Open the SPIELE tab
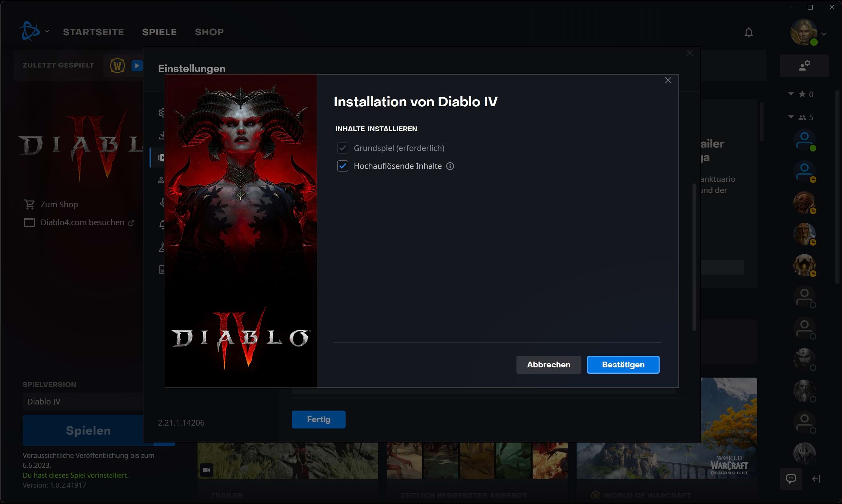The height and width of the screenshot is (504, 842). (x=159, y=32)
